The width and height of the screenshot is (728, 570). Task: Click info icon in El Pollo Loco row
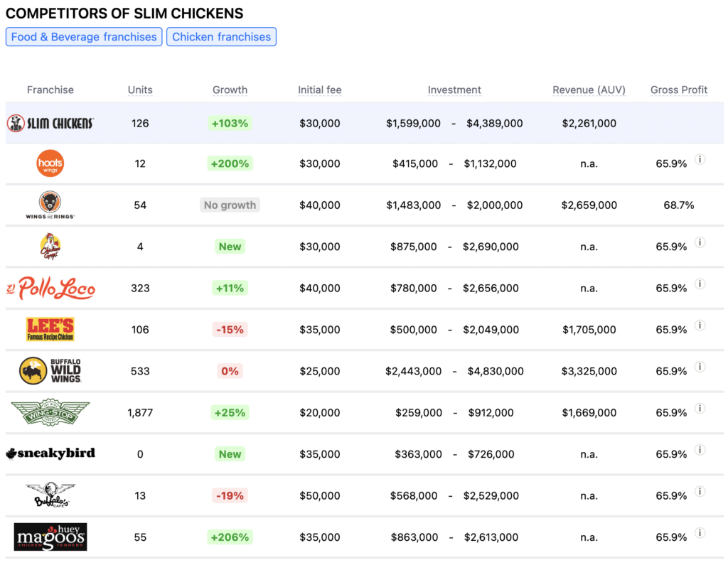coord(700,284)
